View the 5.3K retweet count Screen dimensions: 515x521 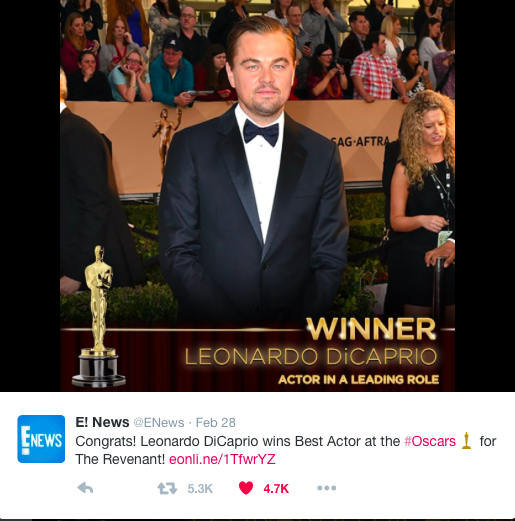(200, 489)
